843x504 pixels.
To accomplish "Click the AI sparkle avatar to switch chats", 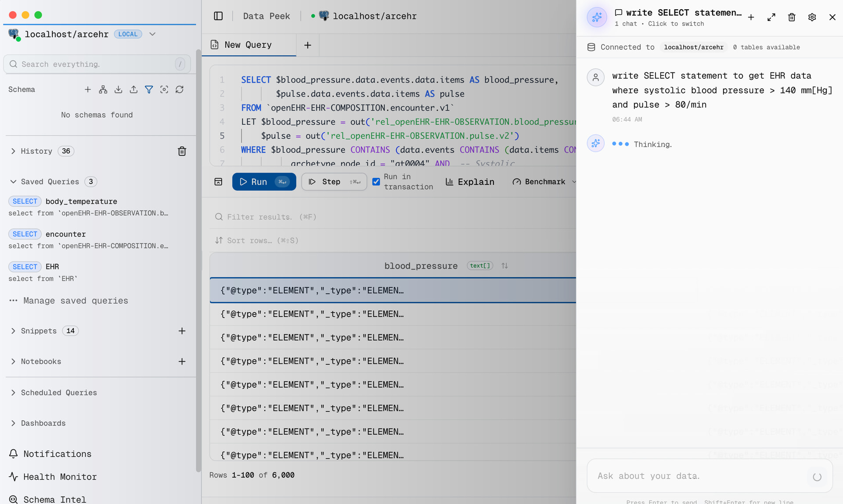I will click(597, 17).
